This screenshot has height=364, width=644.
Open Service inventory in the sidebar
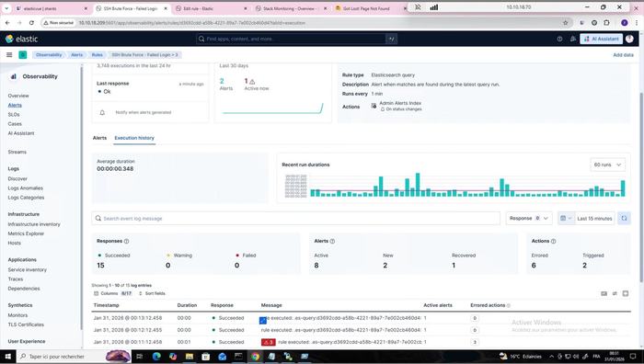27,269
